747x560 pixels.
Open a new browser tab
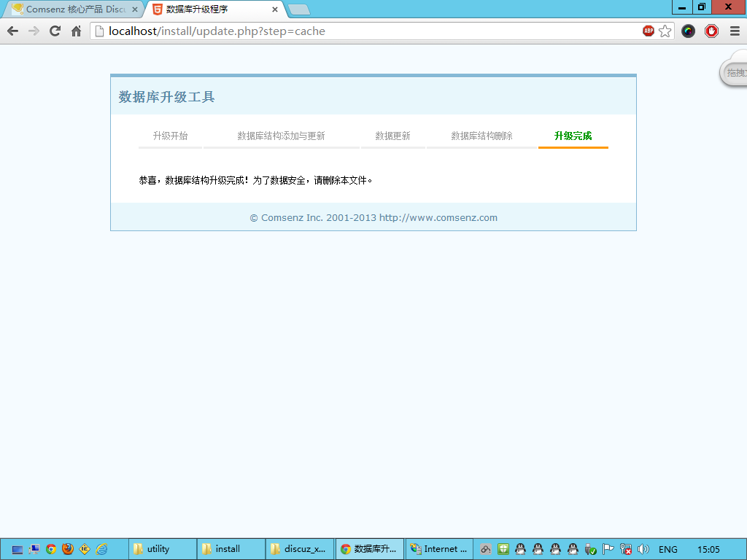[299, 9]
